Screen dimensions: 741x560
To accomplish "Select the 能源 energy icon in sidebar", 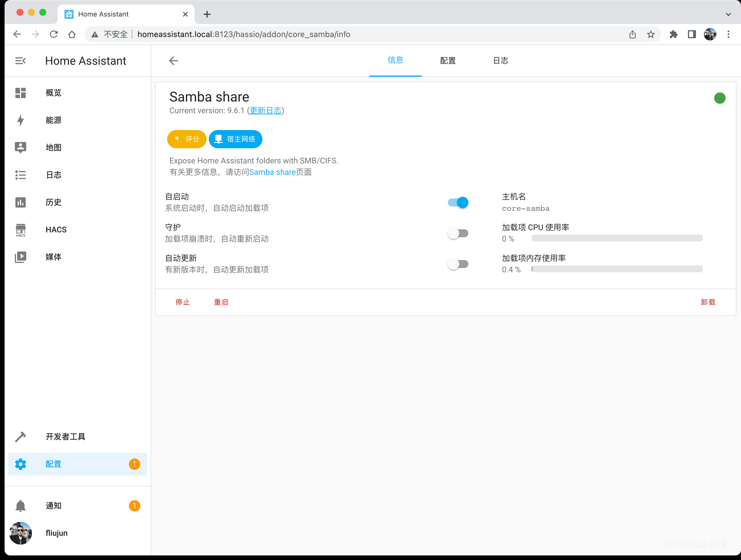I will [x=20, y=120].
